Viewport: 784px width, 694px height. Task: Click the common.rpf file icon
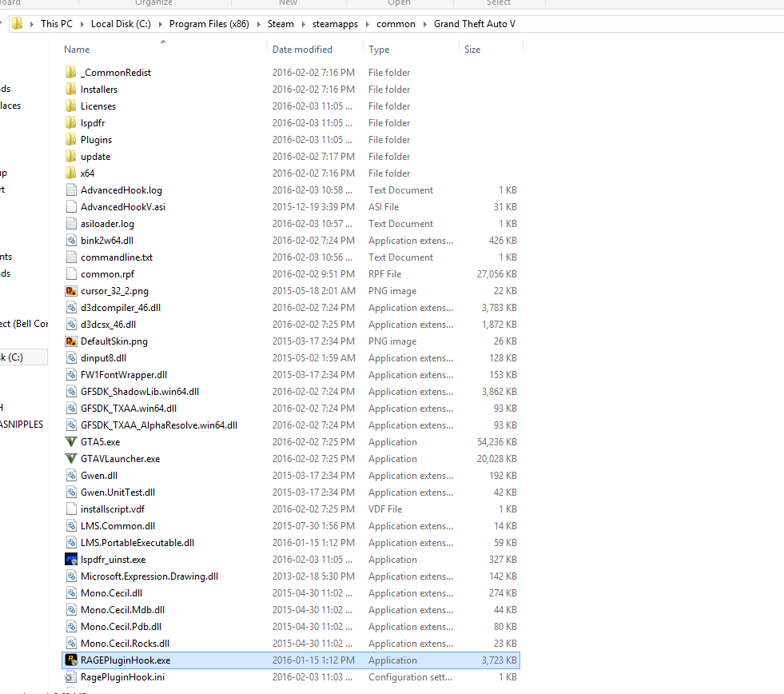pos(71,273)
